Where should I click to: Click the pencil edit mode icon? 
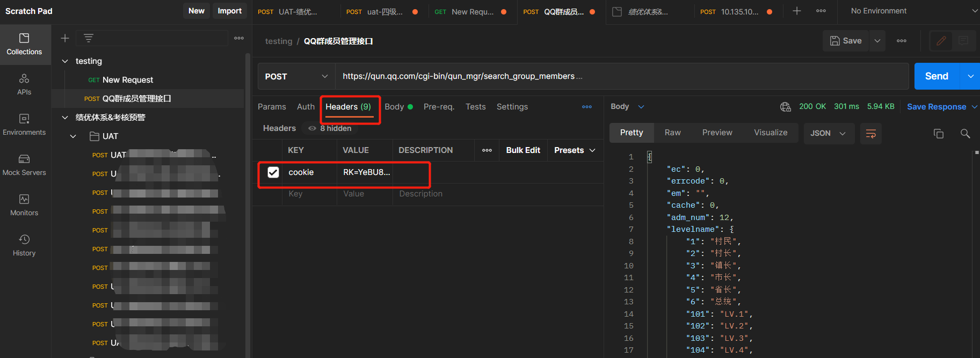click(941, 41)
